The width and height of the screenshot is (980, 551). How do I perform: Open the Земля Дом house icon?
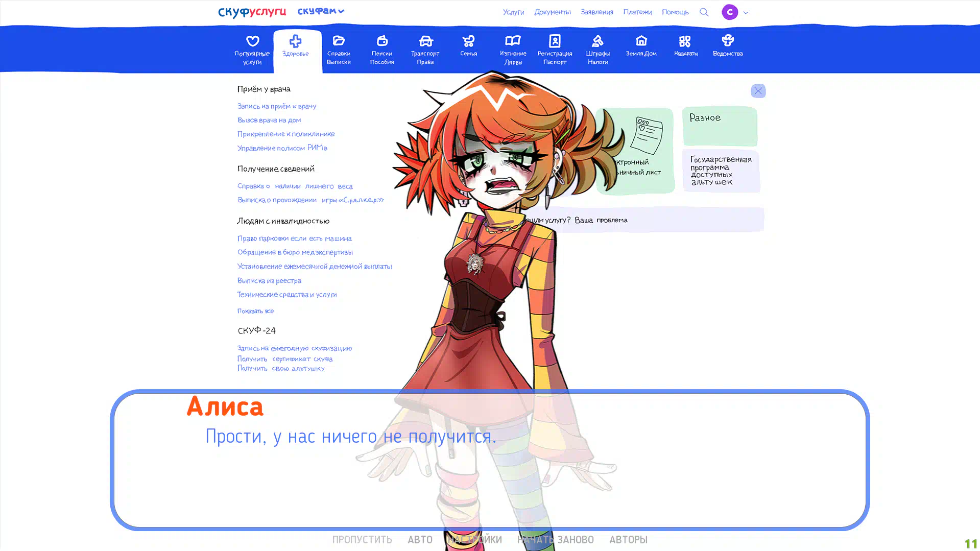coord(641,42)
